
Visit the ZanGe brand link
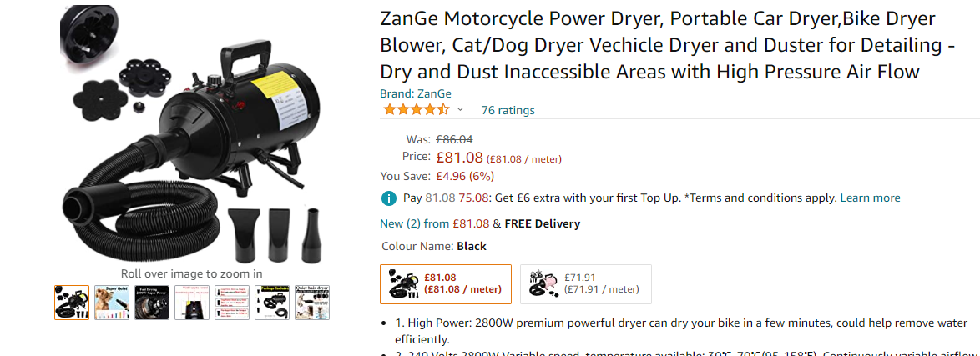[416, 94]
